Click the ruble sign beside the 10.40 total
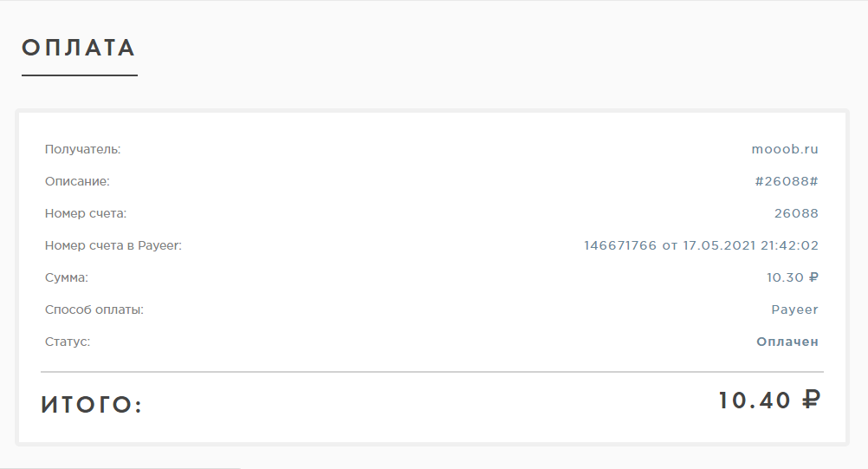This screenshot has height=469, width=868. [810, 401]
